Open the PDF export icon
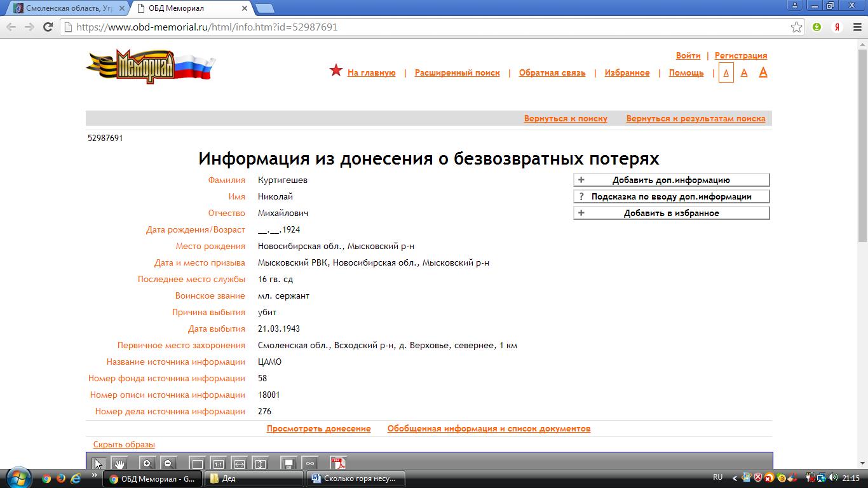Screen dimensions: 868x488 point(337,463)
